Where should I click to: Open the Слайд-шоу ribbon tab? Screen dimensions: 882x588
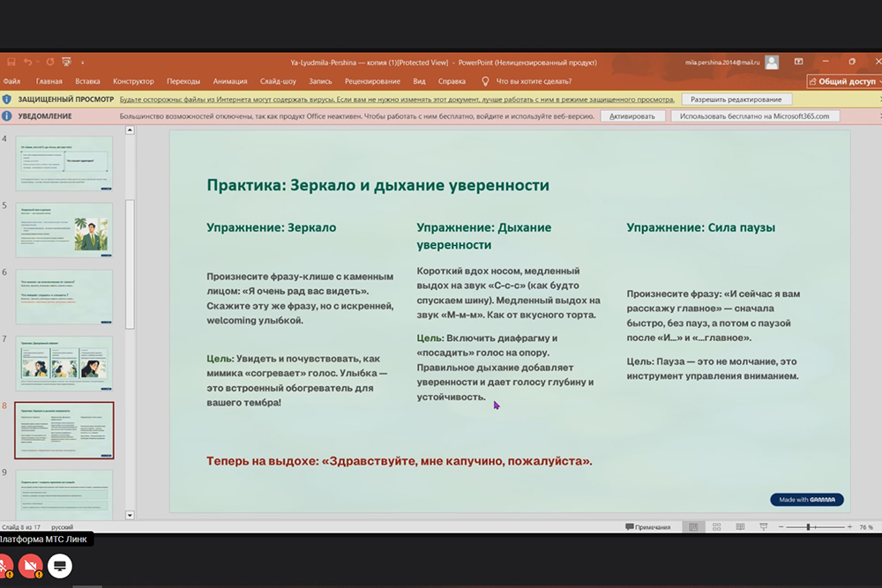[278, 81]
